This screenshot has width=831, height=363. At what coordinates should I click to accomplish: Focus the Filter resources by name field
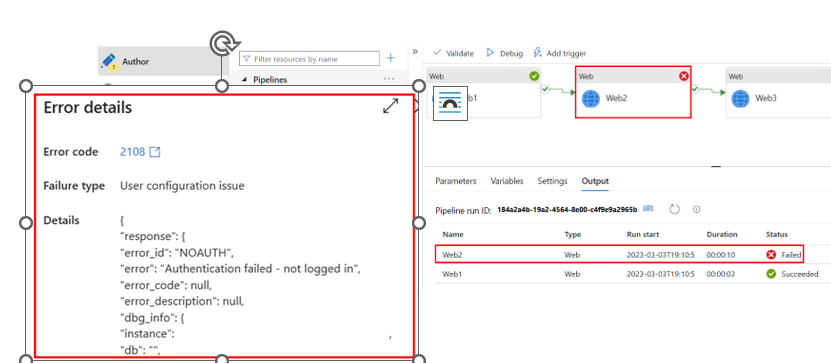click(x=310, y=59)
